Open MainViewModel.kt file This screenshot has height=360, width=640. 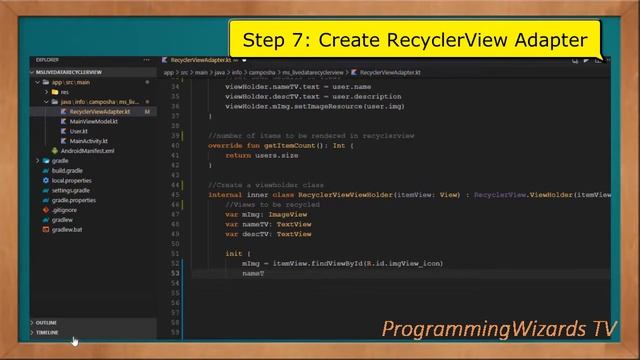(x=93, y=122)
